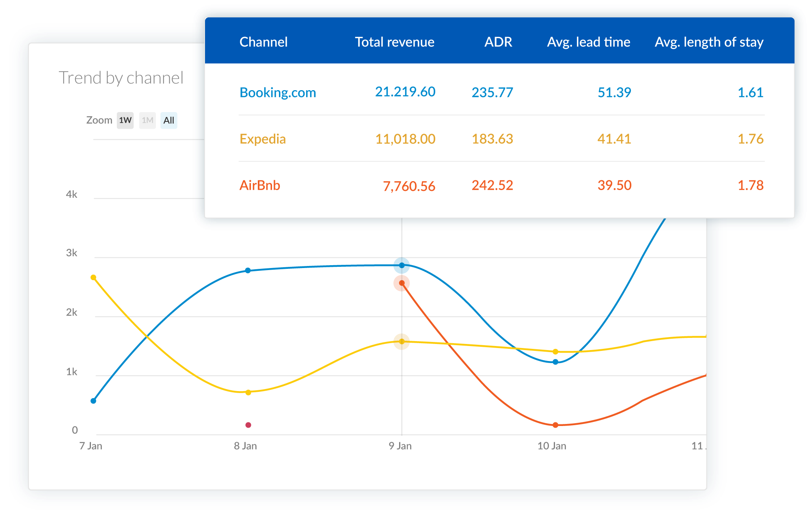Sort by Avg. length of stay header
This screenshot has height=519, width=812.
coord(709,42)
